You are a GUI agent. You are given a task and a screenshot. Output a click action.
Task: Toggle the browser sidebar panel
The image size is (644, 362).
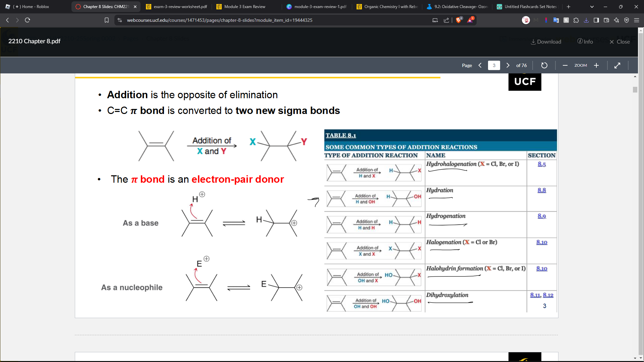click(x=596, y=20)
